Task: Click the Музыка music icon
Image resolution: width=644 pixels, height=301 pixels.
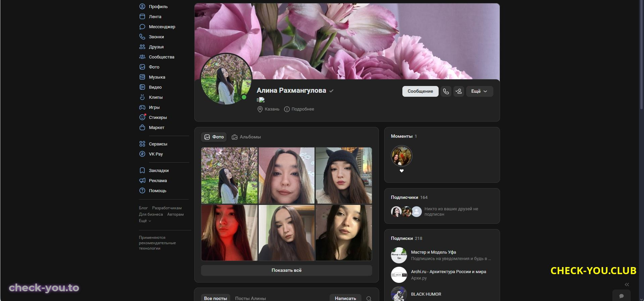Action: click(142, 77)
